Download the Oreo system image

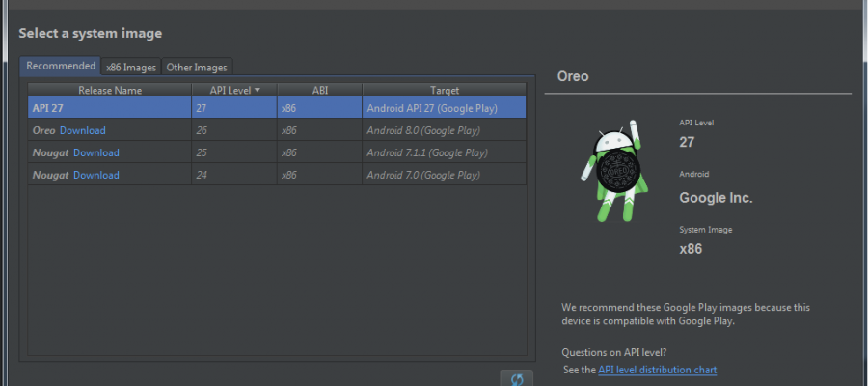(83, 130)
